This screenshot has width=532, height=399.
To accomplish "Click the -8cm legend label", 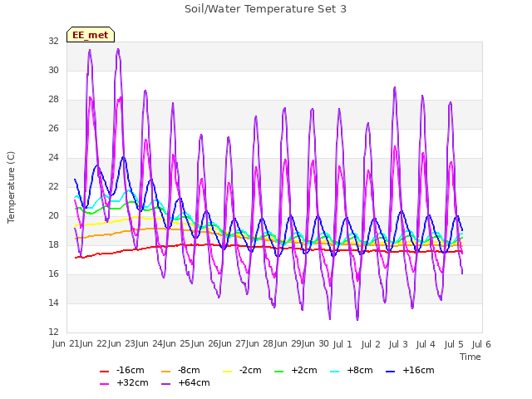I will tap(189, 370).
